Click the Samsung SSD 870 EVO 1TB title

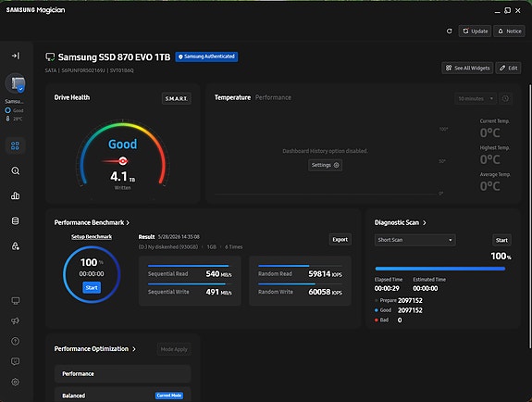pyautogui.click(x=114, y=57)
